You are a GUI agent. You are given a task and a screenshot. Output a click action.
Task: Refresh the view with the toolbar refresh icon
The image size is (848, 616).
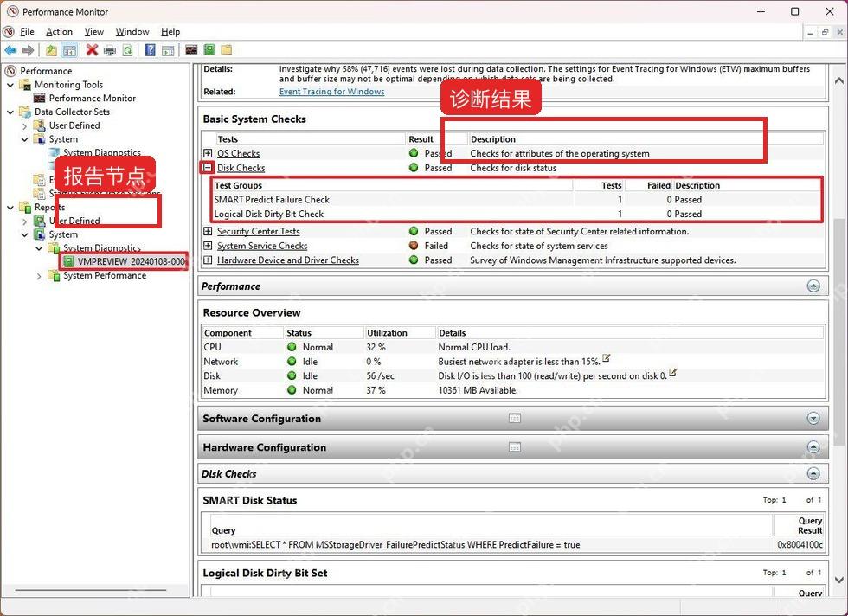128,50
